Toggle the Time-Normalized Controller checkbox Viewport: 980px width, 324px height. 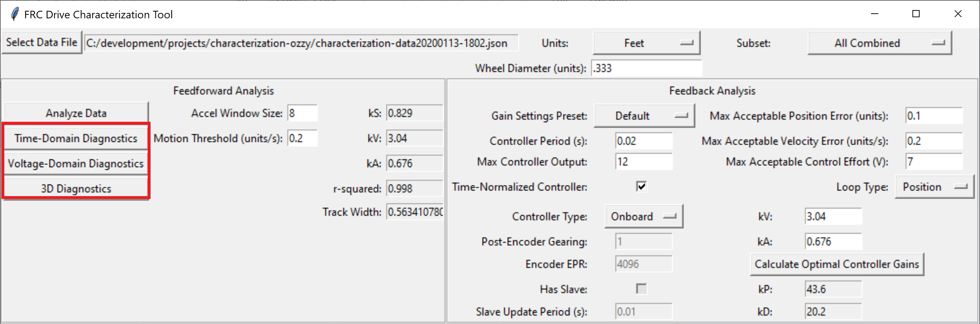[641, 186]
